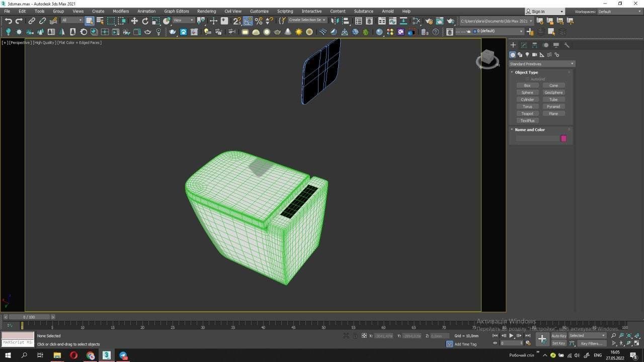Open the reference coordinate system View dropdown
The width and height of the screenshot is (644, 362).
coord(183,20)
